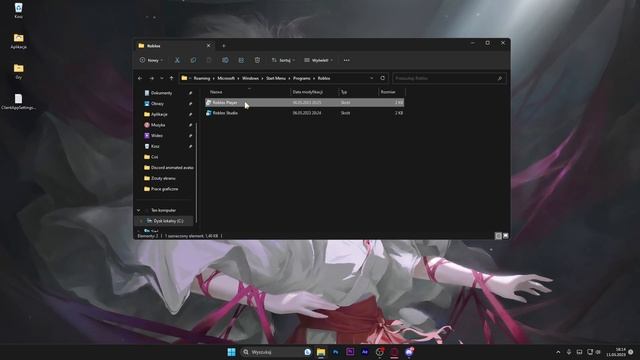Open the Wyświetl (View) dropdown

point(318,60)
